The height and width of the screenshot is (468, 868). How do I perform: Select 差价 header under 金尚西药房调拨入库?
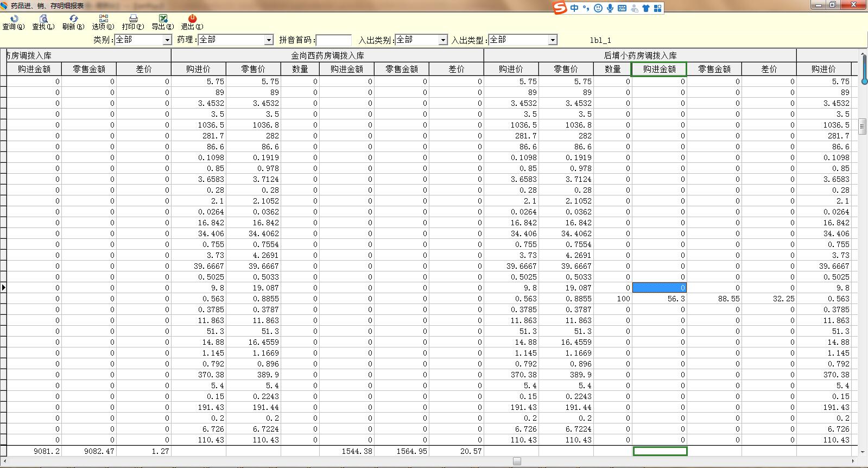click(x=456, y=69)
